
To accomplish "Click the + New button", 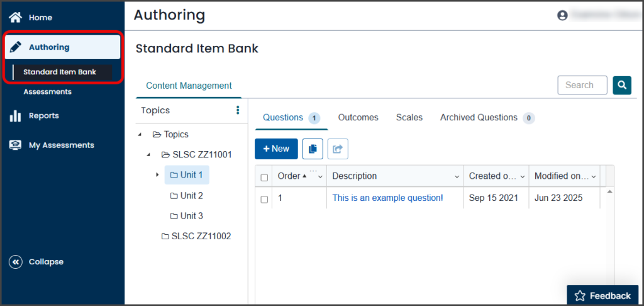I will coord(276,149).
